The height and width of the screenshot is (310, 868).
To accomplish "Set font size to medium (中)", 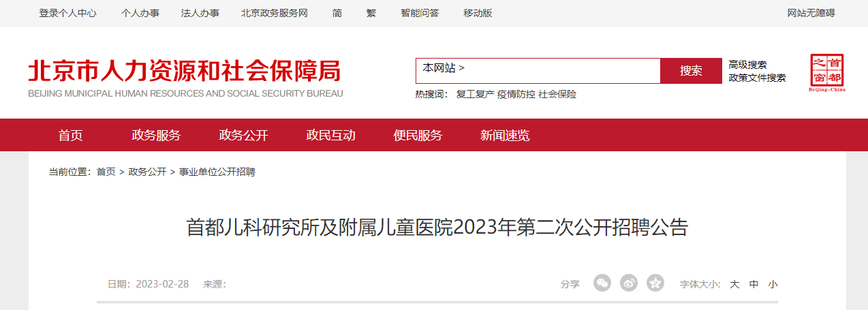I will [754, 285].
